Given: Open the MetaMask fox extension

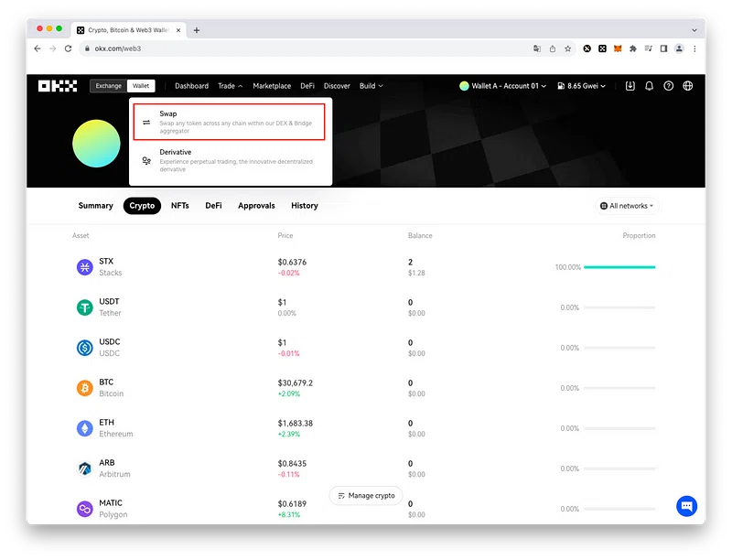Looking at the screenshot, I should coord(618,48).
